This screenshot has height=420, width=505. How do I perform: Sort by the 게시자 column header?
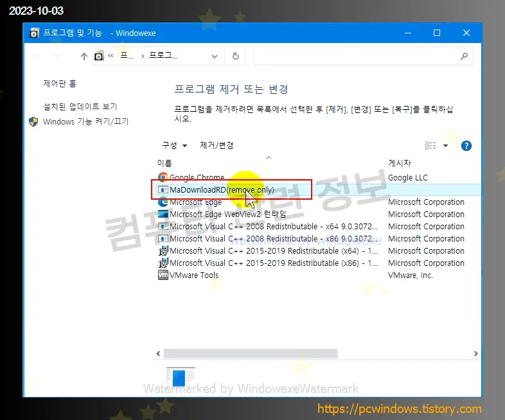click(400, 163)
